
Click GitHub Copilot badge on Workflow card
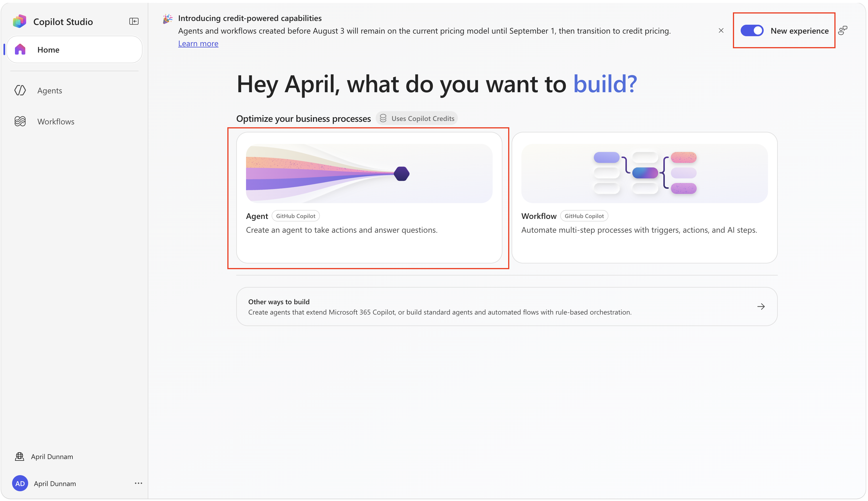click(x=584, y=216)
